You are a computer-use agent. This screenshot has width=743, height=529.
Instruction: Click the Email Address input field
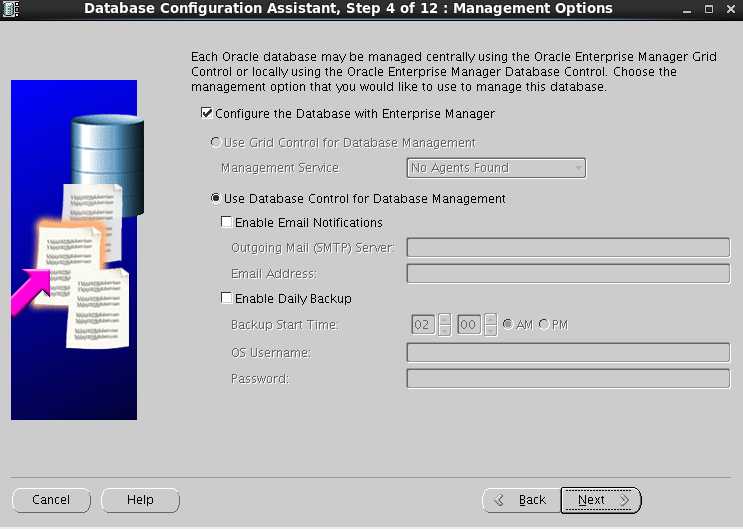click(x=568, y=274)
